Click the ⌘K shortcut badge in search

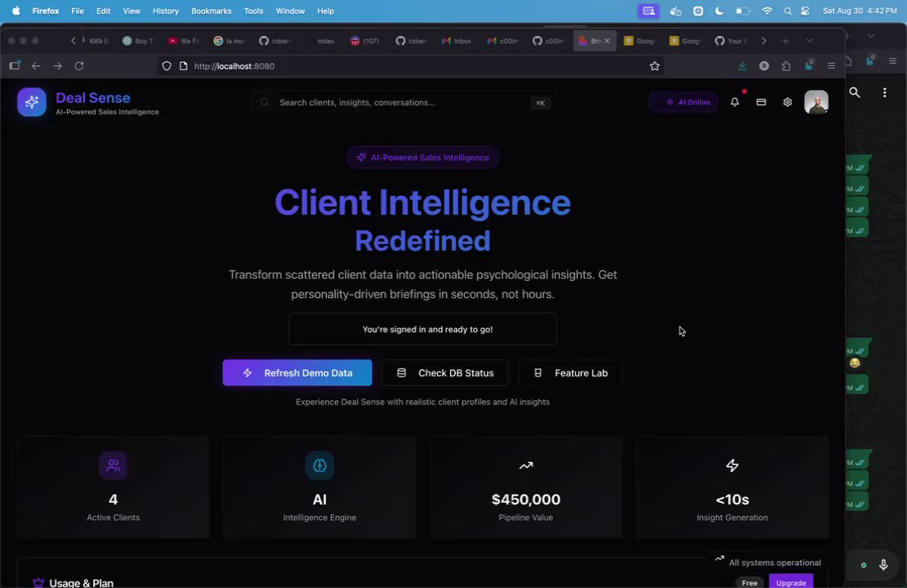click(x=540, y=103)
